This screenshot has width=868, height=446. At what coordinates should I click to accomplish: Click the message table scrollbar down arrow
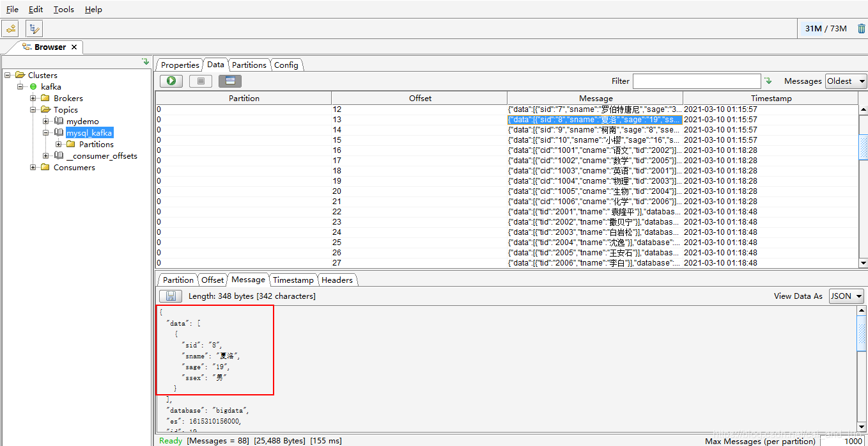coord(863,263)
